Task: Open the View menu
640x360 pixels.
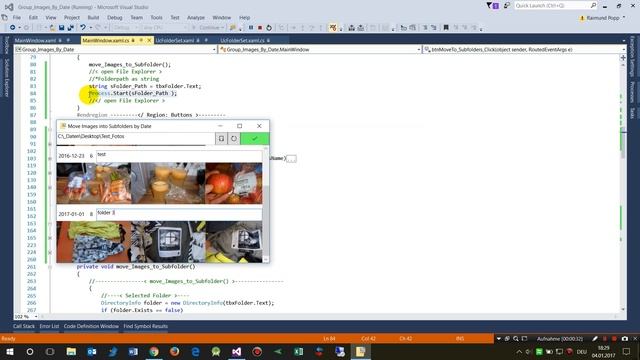Action: (51, 18)
